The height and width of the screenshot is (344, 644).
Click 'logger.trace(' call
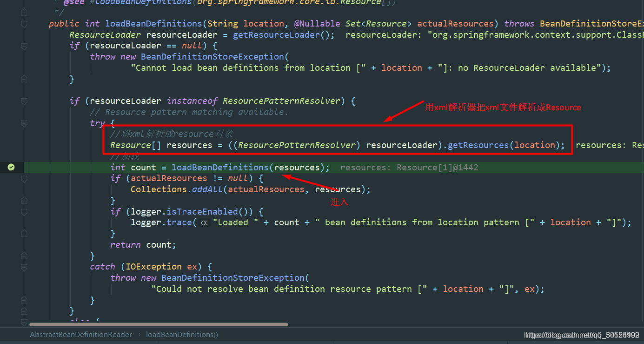point(164,223)
